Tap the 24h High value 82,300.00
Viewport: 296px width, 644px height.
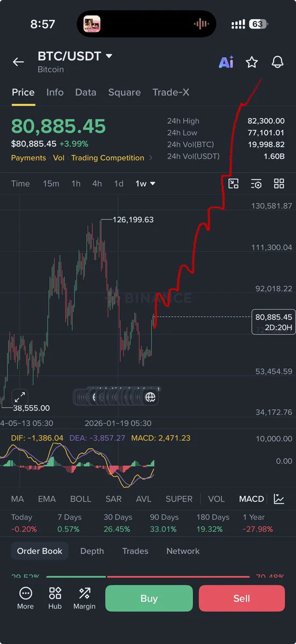(266, 121)
